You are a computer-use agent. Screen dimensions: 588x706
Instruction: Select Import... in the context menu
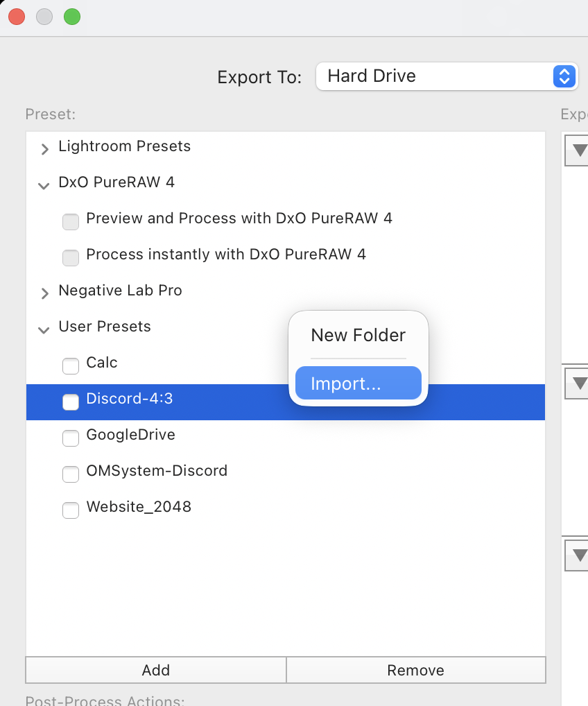click(x=358, y=384)
